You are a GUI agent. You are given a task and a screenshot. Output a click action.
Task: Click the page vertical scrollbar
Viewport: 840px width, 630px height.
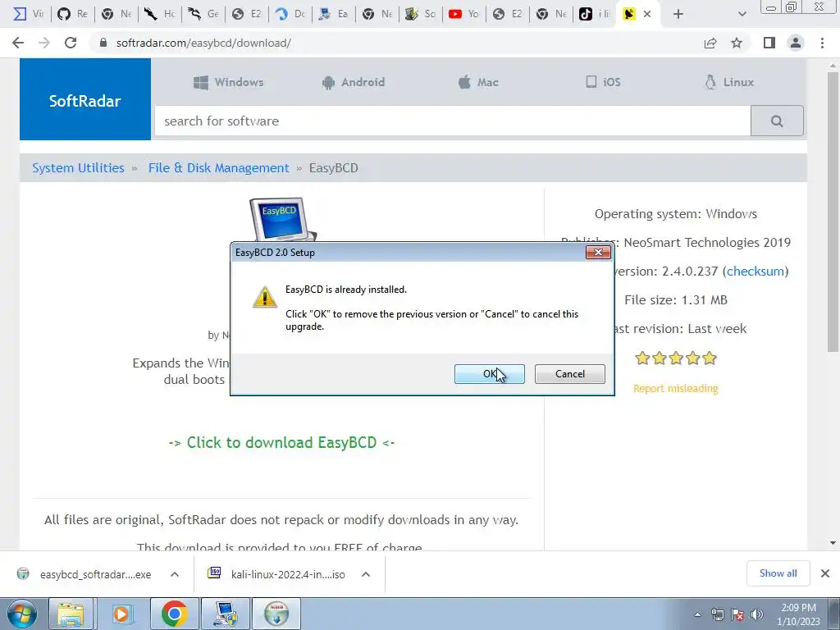pyautogui.click(x=833, y=212)
